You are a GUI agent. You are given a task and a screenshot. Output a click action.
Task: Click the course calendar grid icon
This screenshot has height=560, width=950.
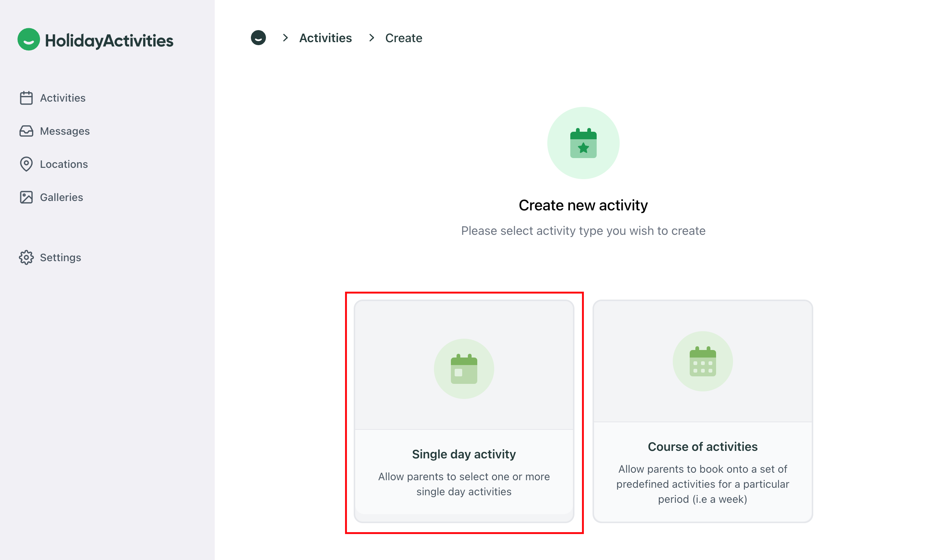coord(703,362)
